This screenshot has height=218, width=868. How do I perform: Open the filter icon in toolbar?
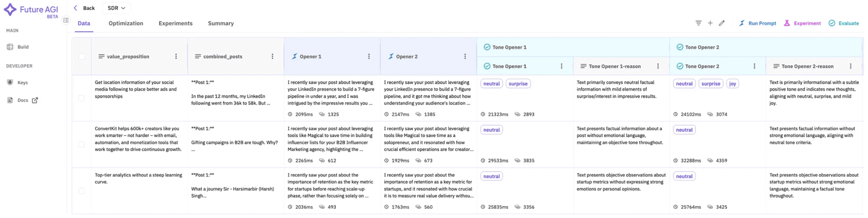click(699, 23)
